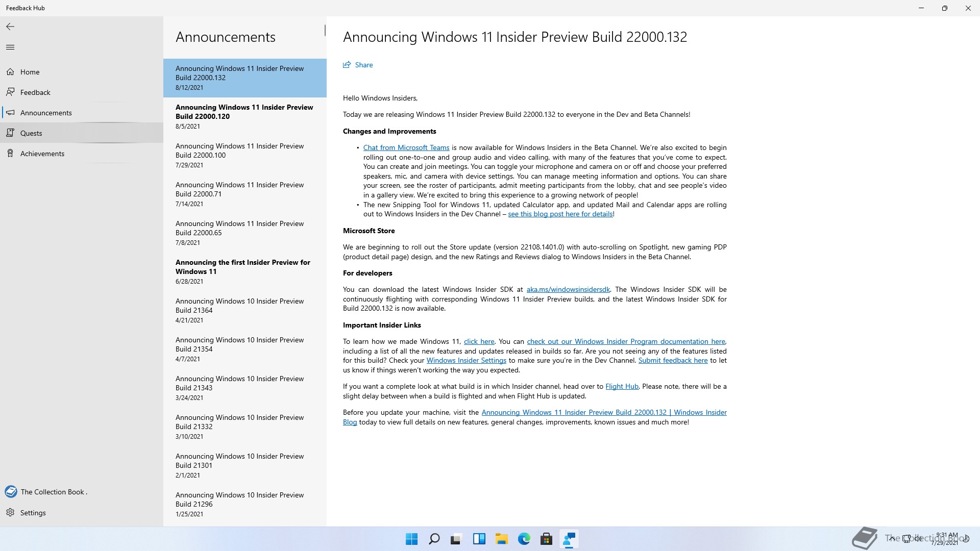This screenshot has height=551, width=980.
Task: Open File Explorer from taskbar
Action: (501, 539)
